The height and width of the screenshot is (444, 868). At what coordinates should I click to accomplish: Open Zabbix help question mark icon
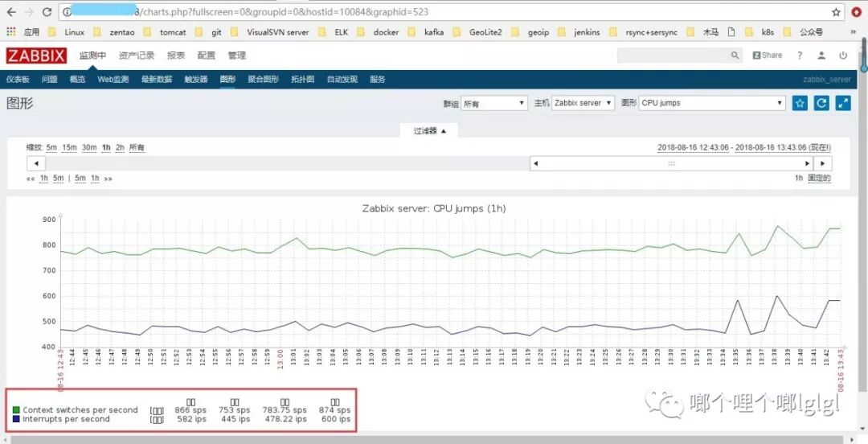pos(800,55)
